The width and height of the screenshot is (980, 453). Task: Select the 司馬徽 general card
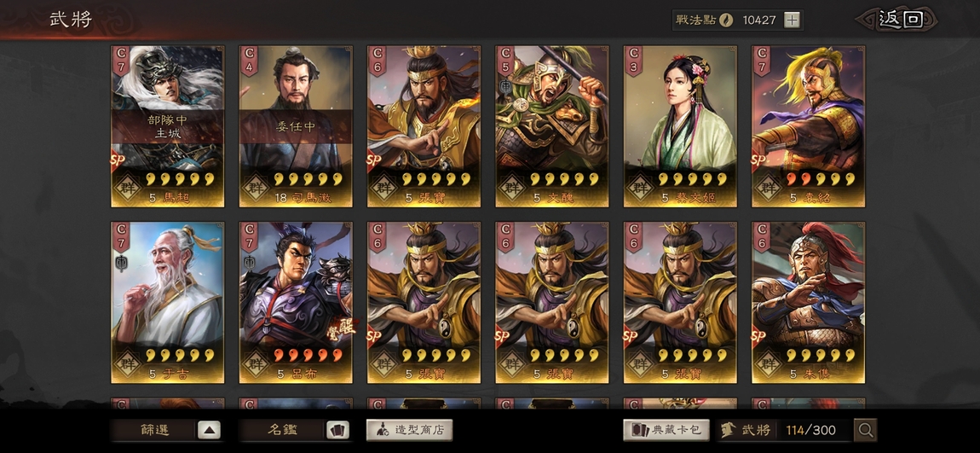[296, 126]
